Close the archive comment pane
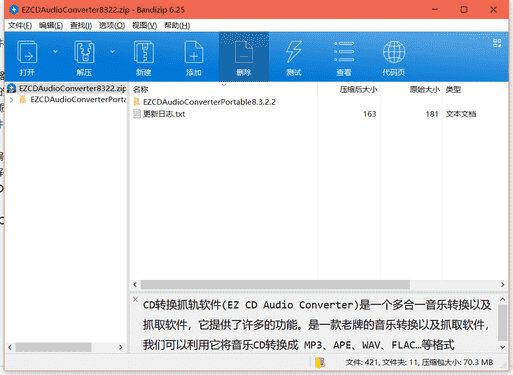 (135, 299)
